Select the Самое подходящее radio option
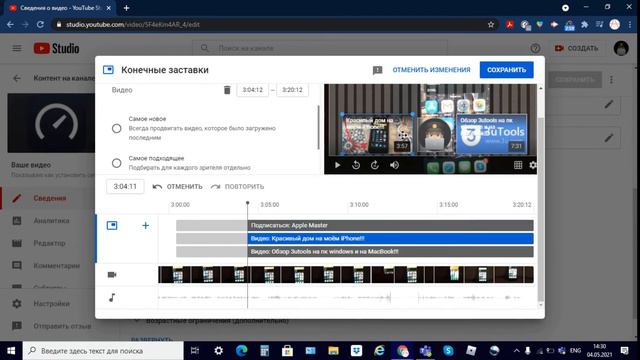This screenshot has width=640, height=360. pos(116,163)
